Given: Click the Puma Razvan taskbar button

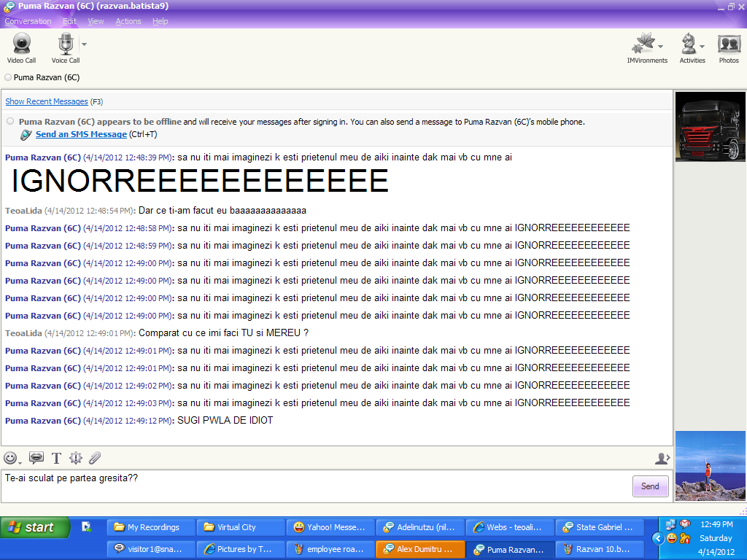Looking at the screenshot, I should tap(510, 549).
